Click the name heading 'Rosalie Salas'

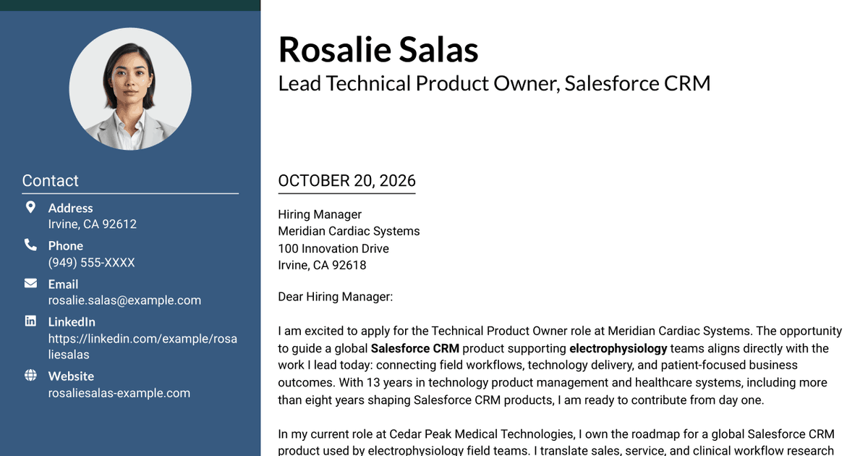point(378,50)
